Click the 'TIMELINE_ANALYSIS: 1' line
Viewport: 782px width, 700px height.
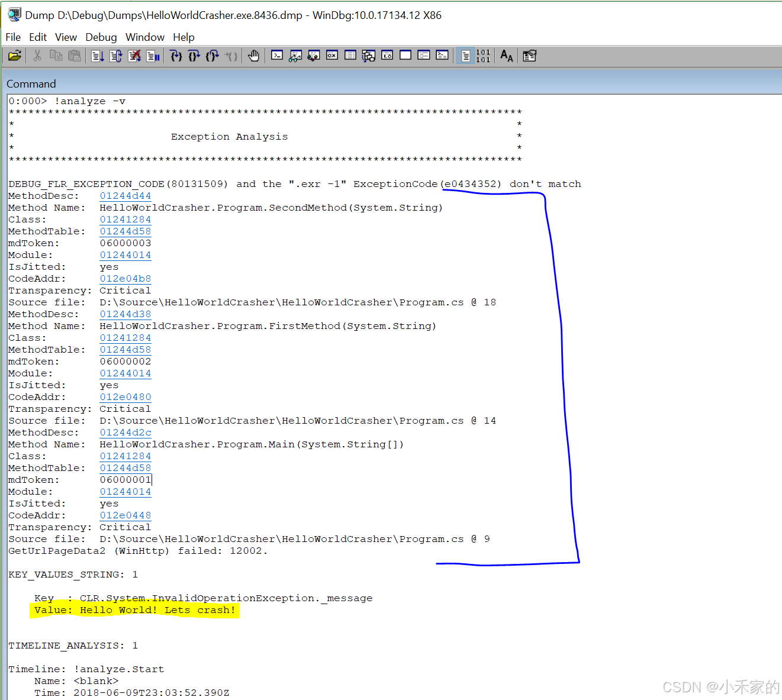pos(73,646)
